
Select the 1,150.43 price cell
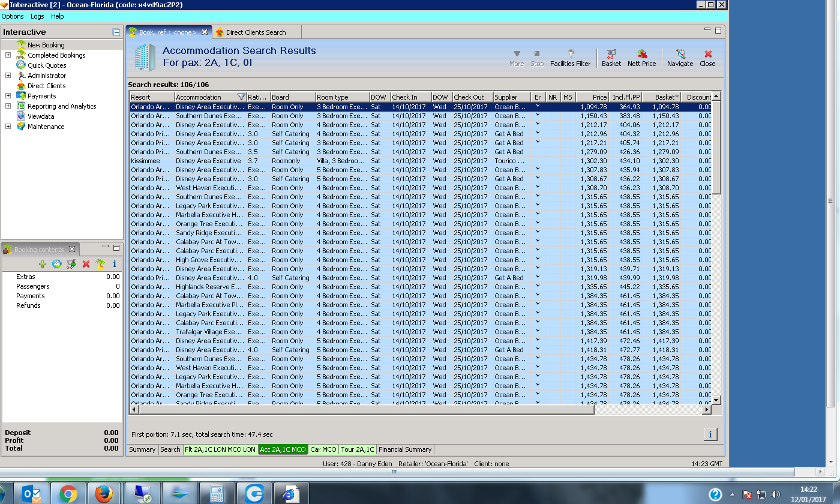coord(592,116)
